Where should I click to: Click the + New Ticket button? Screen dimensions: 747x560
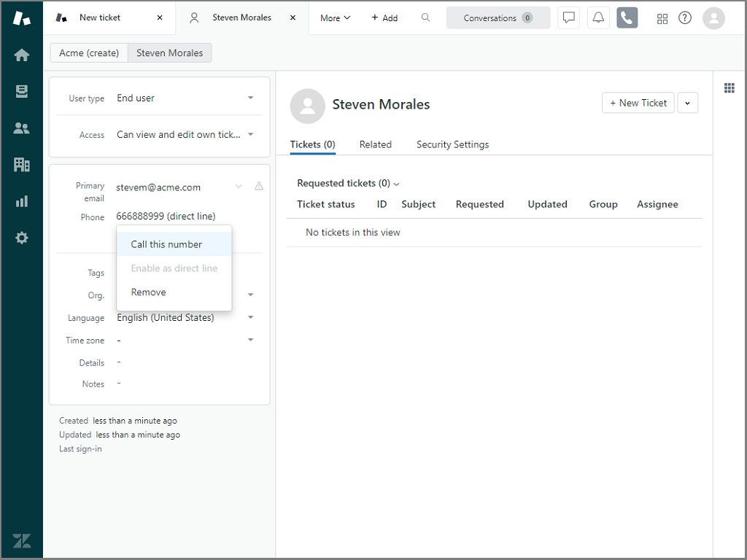638,103
